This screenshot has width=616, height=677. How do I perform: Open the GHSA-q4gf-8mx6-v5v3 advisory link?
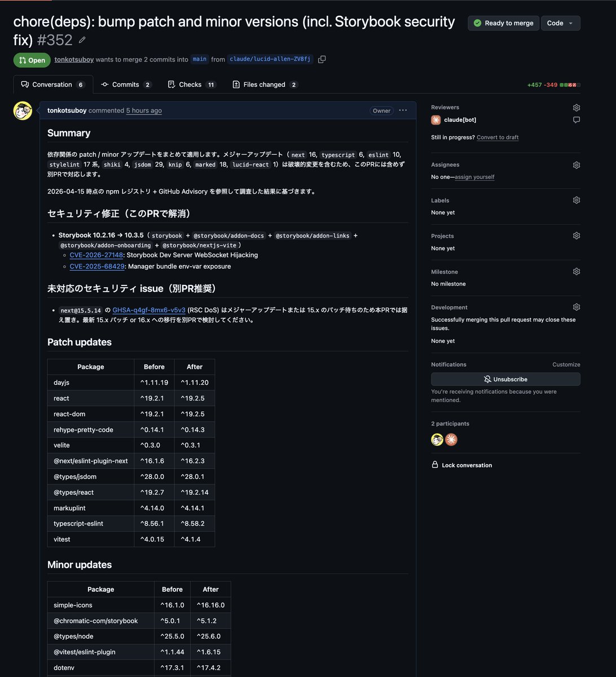click(x=149, y=310)
